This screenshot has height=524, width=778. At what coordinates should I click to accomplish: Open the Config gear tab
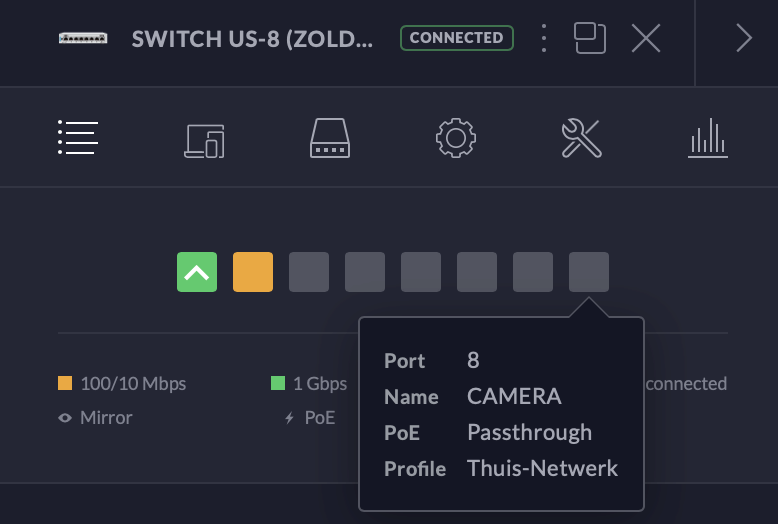tap(456, 138)
